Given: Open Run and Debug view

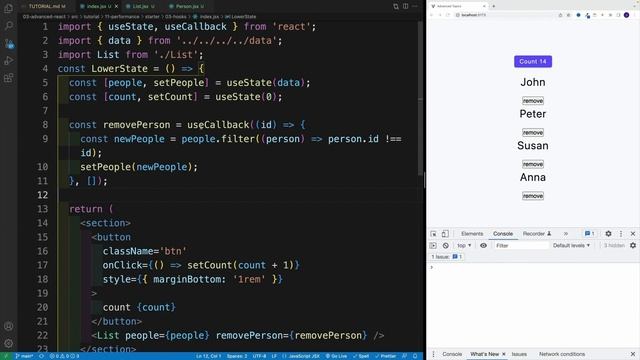Looking at the screenshot, I should point(9,60).
